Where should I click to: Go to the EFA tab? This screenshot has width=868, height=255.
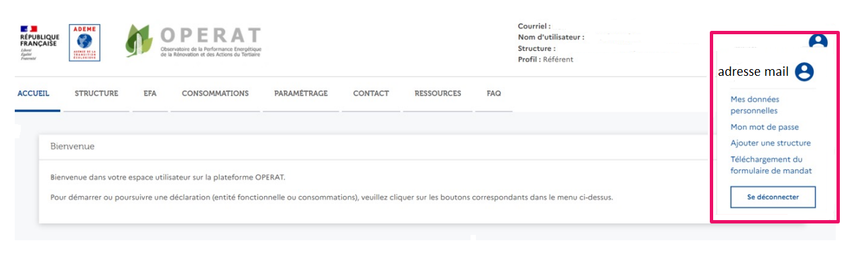click(x=150, y=93)
